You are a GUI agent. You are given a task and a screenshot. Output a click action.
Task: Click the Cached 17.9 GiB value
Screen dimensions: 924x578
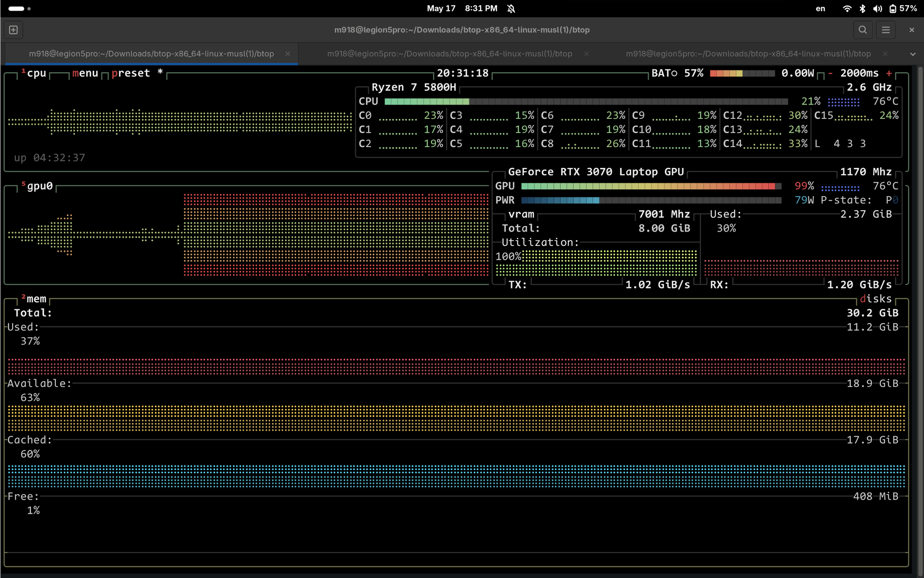point(872,440)
